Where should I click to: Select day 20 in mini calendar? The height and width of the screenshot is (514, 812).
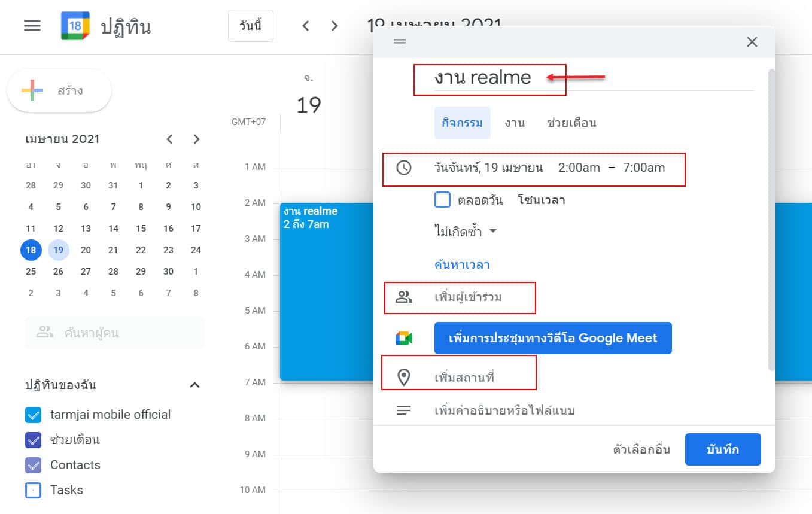(86, 250)
